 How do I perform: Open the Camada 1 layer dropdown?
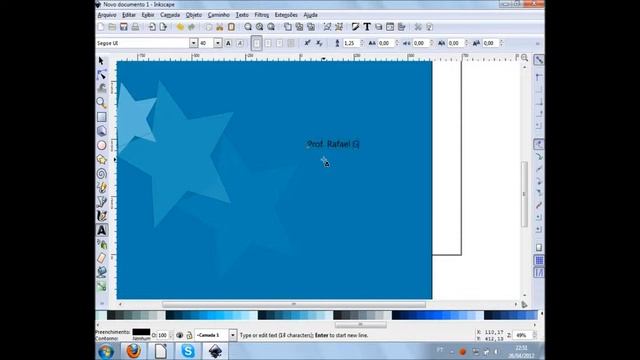click(x=232, y=335)
